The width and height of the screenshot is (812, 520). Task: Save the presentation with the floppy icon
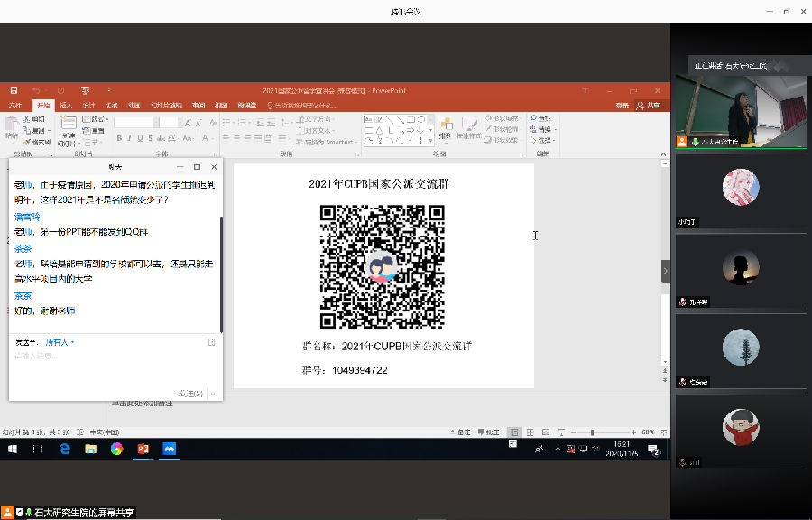tap(14, 90)
